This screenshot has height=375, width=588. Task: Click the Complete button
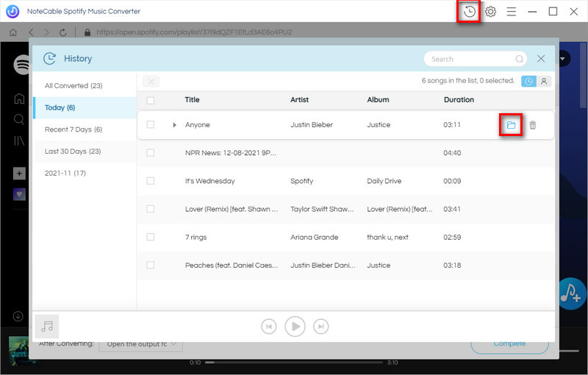pos(509,344)
